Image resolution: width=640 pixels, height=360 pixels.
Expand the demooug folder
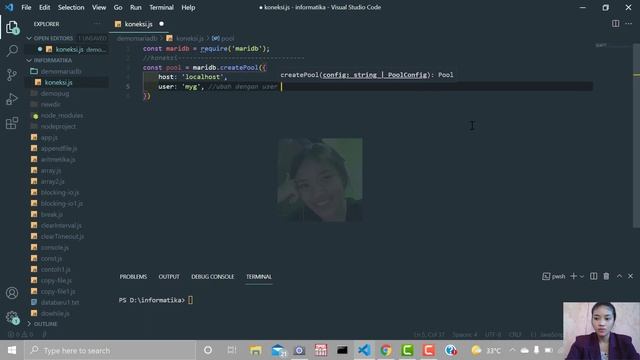[x=55, y=93]
